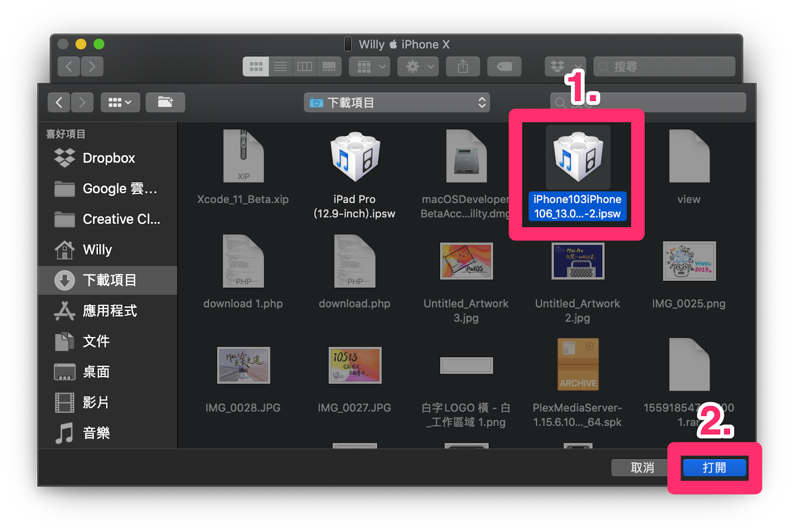Open the Dropbox dropdown in the Finder toolbar
Viewport: 793px width, 532px height.
pyautogui.click(x=565, y=66)
